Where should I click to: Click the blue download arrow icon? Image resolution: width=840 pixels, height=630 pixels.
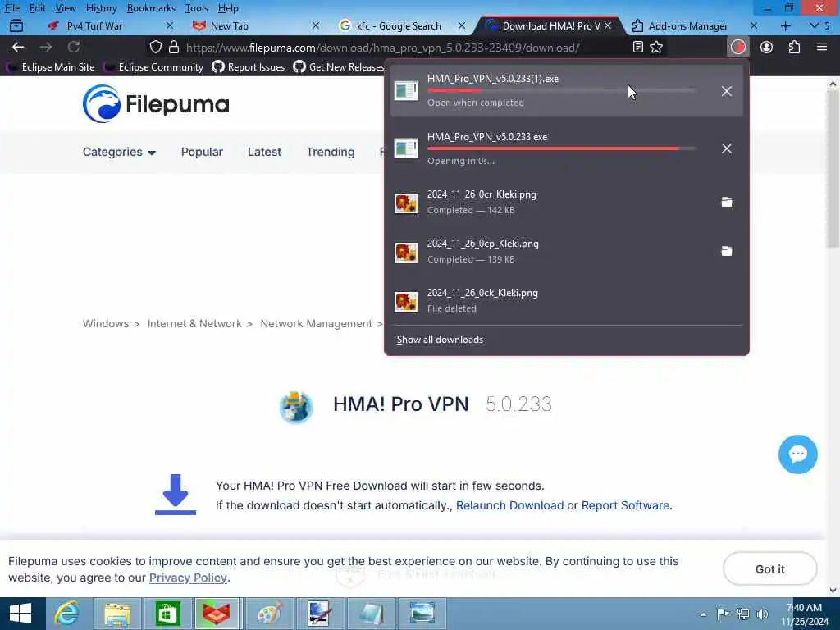(x=176, y=495)
